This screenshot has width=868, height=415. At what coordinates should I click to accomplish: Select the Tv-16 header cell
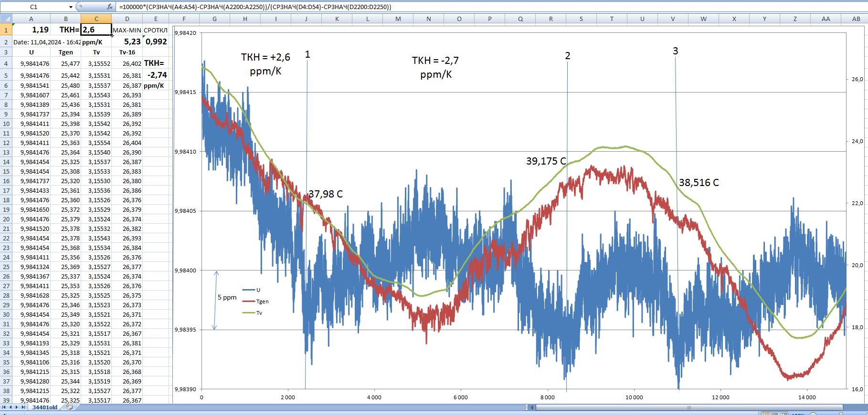(x=127, y=52)
